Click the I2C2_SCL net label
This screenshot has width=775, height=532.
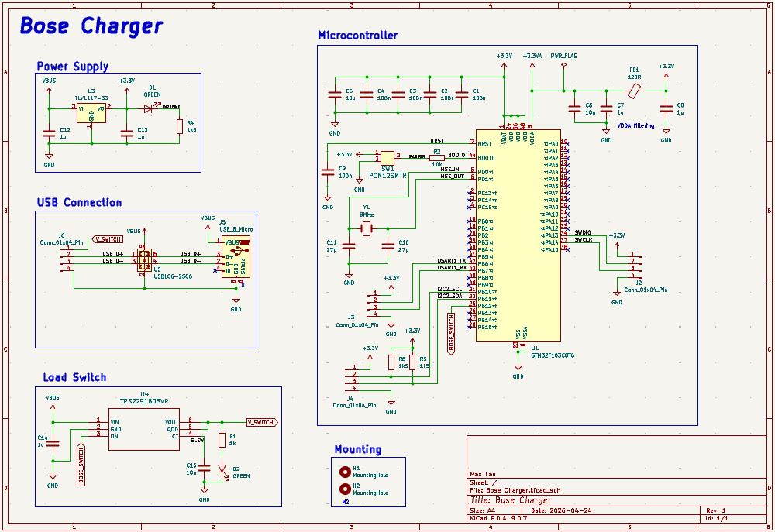coord(449,289)
